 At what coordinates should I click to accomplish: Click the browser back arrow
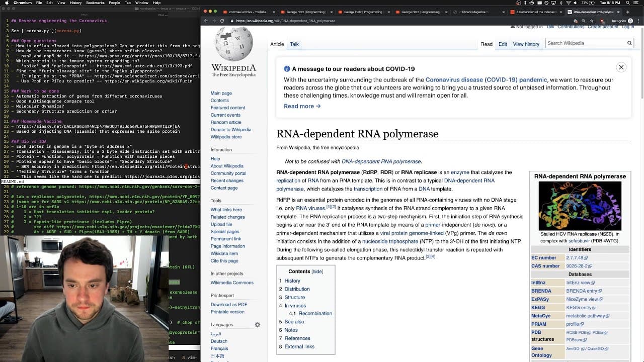pos(206,21)
